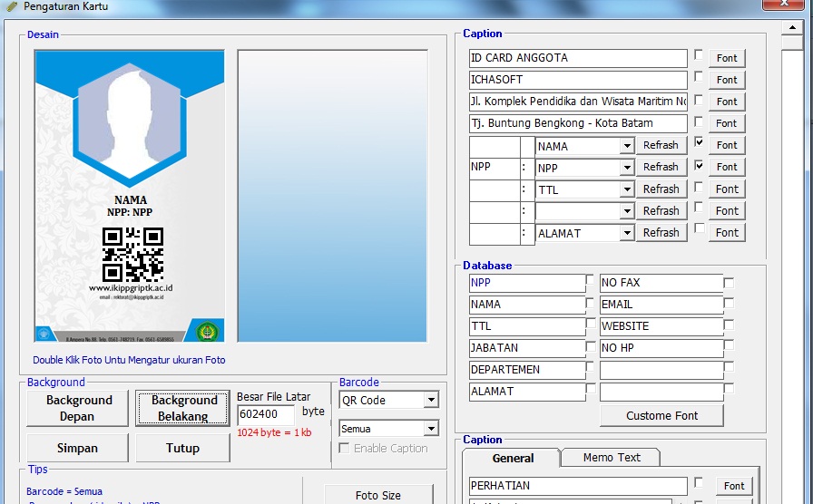Open the NPP field dropdown in Caption
813x504 pixels.
tap(627, 168)
